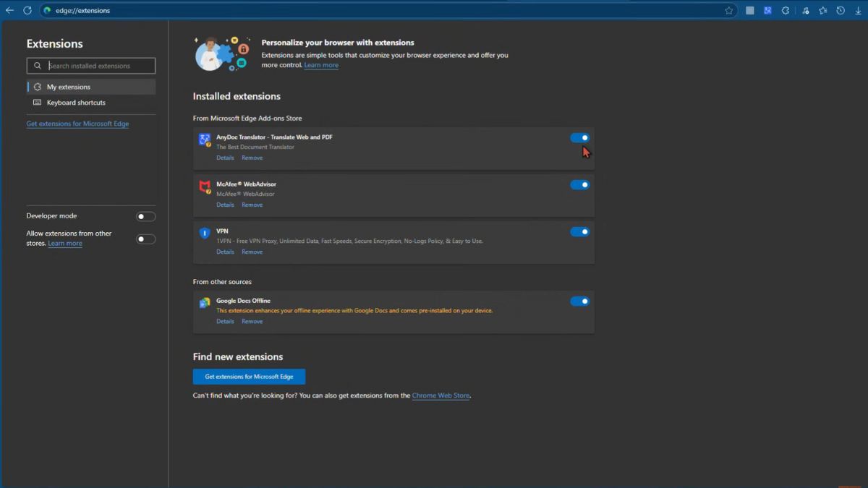Open the Favorites list in the toolbar
Viewport: 868px width, 488px height.
pos(822,10)
